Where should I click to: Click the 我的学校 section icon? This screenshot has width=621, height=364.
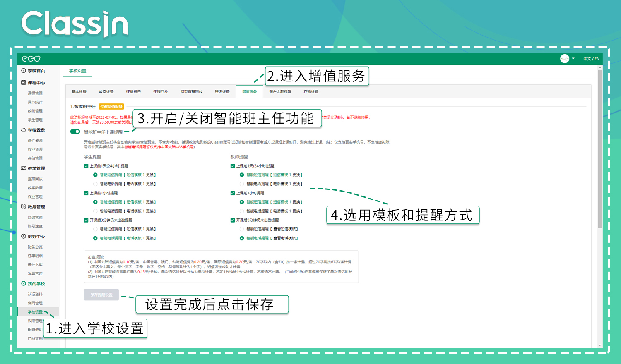24,284
